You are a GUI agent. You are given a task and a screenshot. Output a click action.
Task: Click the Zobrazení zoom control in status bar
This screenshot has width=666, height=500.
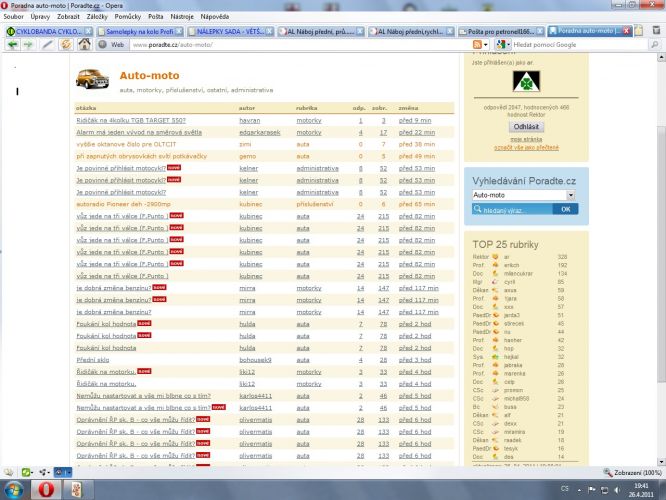[632, 472]
